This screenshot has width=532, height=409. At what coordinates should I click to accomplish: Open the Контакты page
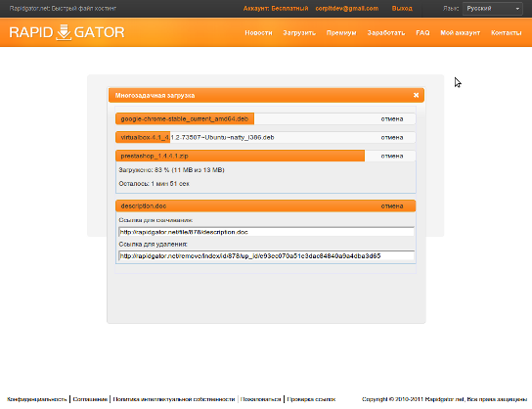coord(507,33)
